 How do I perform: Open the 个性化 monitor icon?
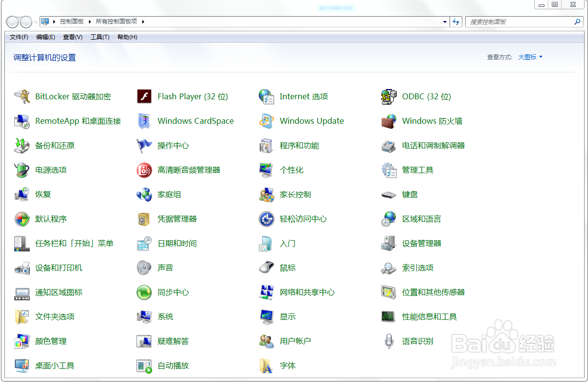(x=267, y=170)
